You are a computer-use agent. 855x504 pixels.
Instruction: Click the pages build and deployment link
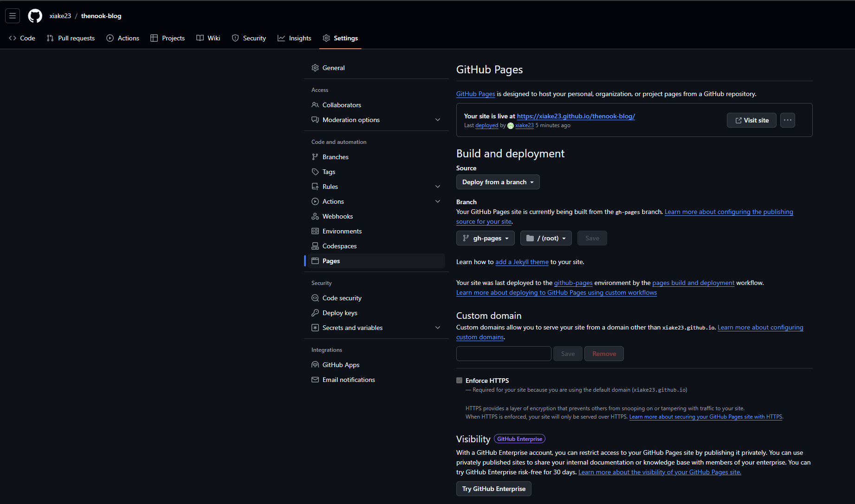[x=693, y=283]
